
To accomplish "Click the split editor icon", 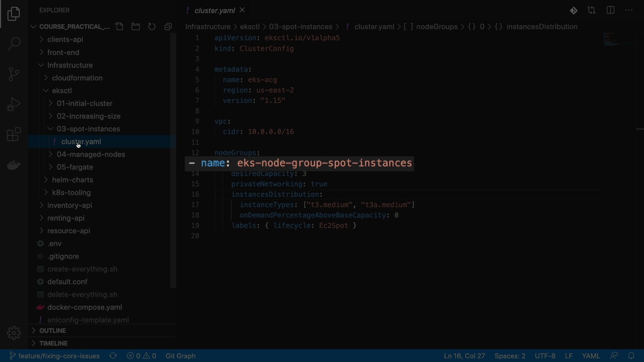I will [x=610, y=10].
